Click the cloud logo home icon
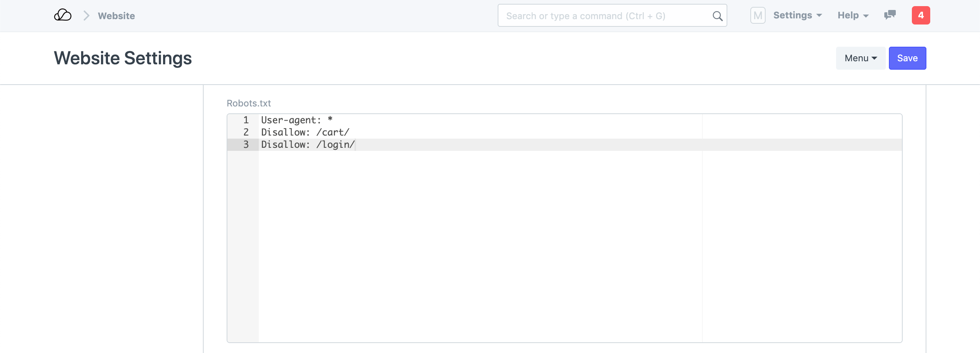Screen dimensions: 980x353 [63, 15]
